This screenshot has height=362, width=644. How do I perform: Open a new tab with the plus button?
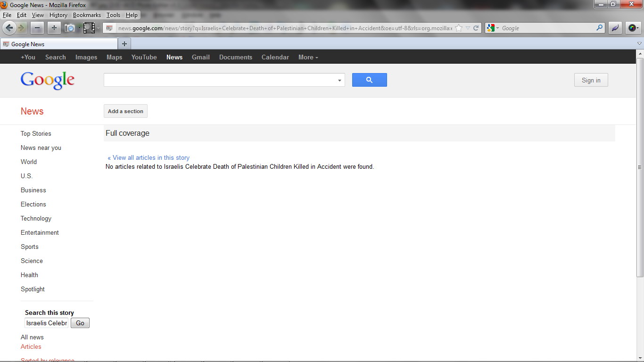click(124, 44)
